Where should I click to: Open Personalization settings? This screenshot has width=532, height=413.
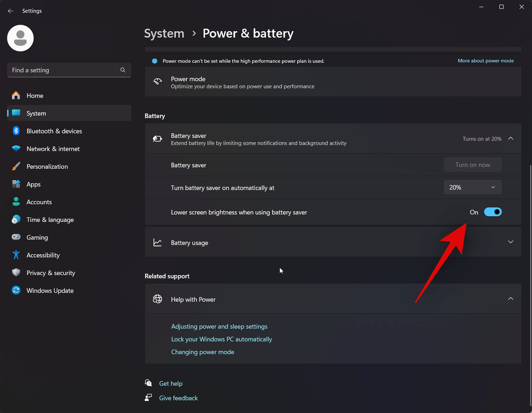pyautogui.click(x=69, y=166)
